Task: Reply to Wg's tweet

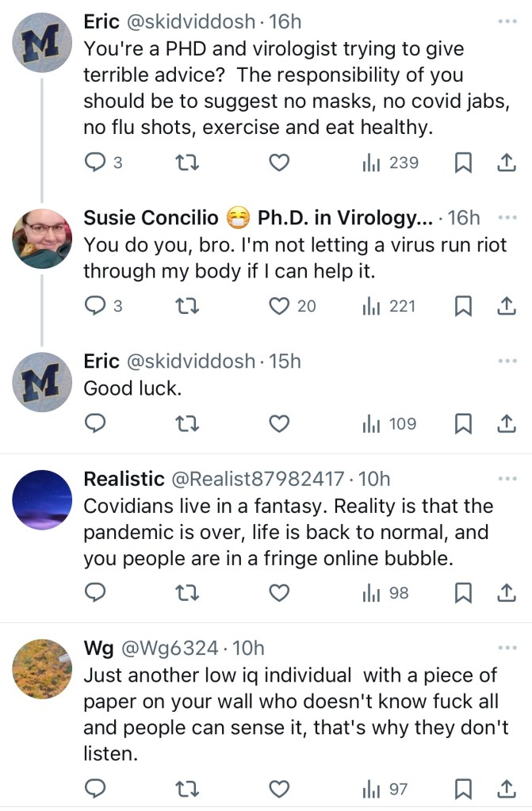Action: pos(95,789)
